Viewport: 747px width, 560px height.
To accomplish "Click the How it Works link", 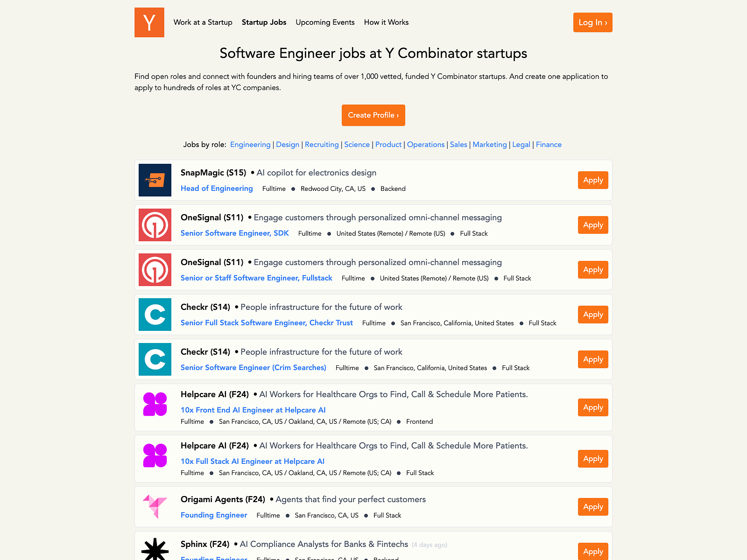I will point(386,22).
